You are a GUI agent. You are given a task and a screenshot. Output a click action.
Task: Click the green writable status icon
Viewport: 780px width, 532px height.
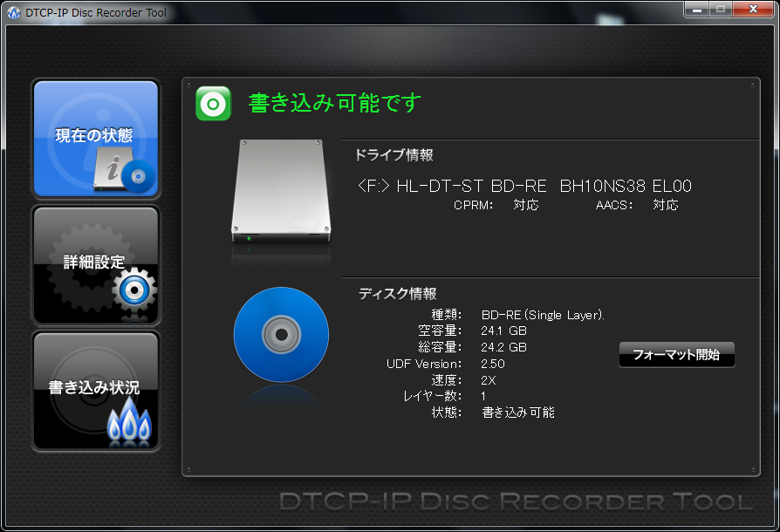click(x=214, y=104)
